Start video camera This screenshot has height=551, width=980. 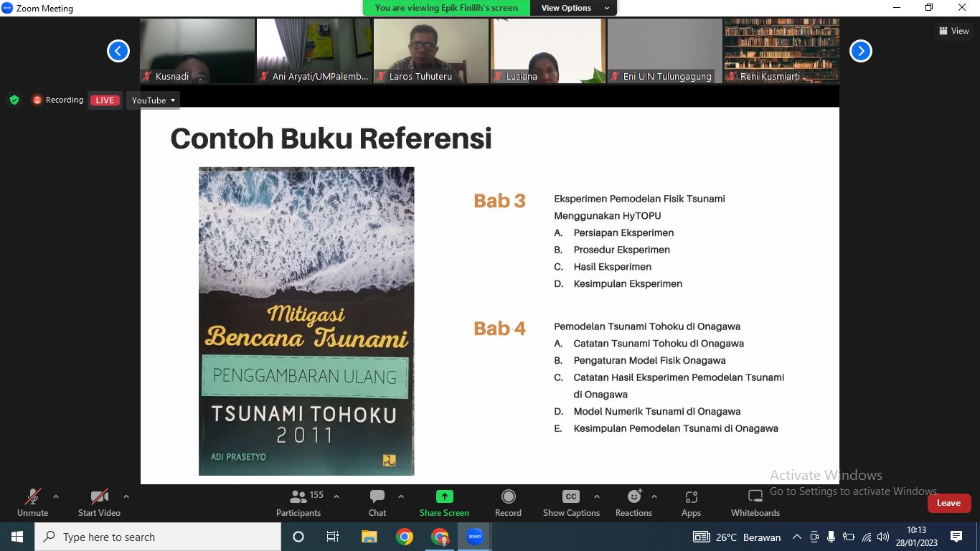(x=99, y=502)
